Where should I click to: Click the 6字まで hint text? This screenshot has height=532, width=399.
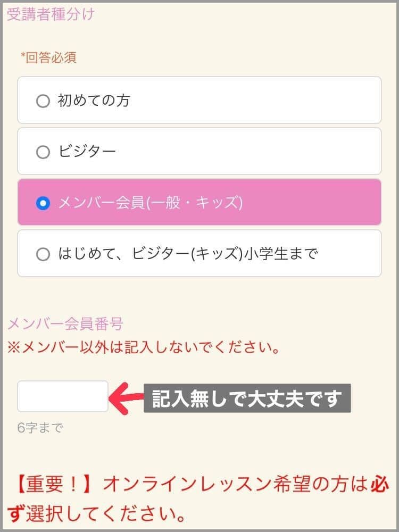point(40,427)
